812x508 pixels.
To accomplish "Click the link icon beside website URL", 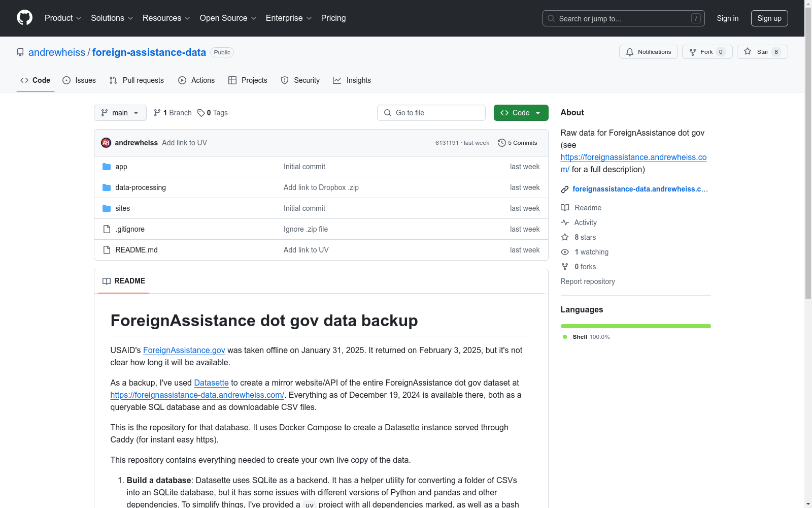I will coord(565,189).
